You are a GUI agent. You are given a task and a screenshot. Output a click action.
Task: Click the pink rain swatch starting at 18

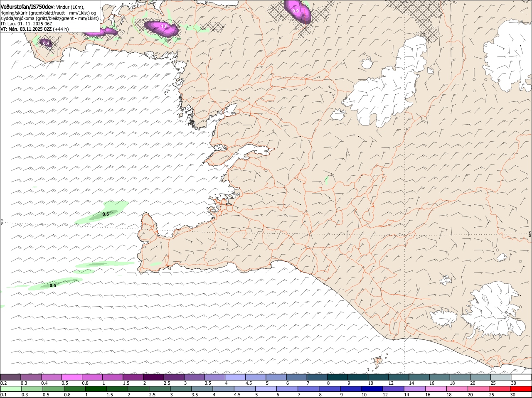tap(457, 389)
